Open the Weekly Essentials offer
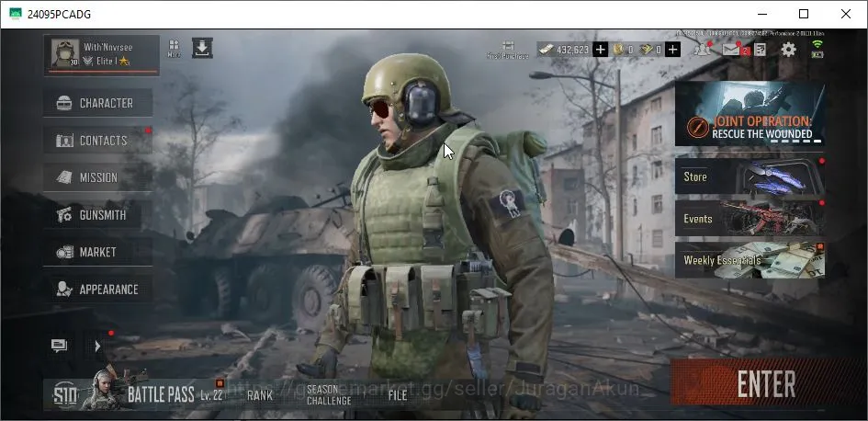Image resolution: width=868 pixels, height=421 pixels. point(750,260)
